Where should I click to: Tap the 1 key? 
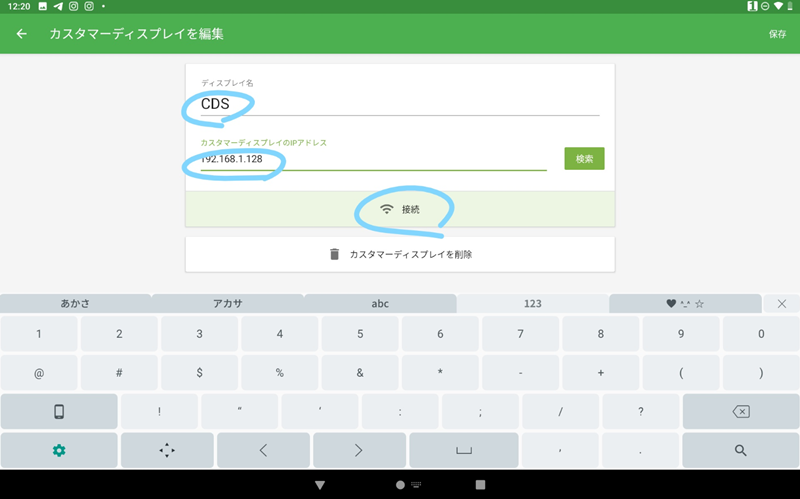click(39, 334)
